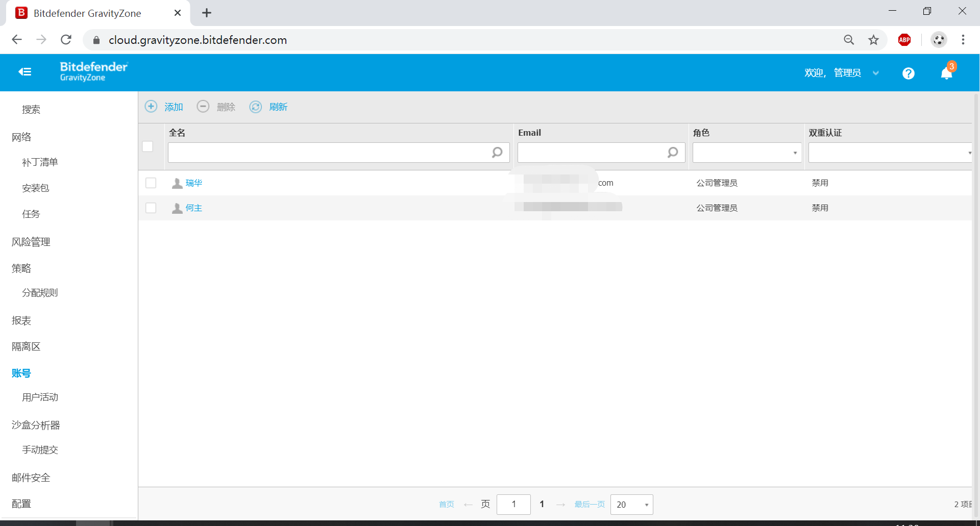Click the search magnifier in the Email filter
Image resolution: width=980 pixels, height=526 pixels.
[673, 152]
